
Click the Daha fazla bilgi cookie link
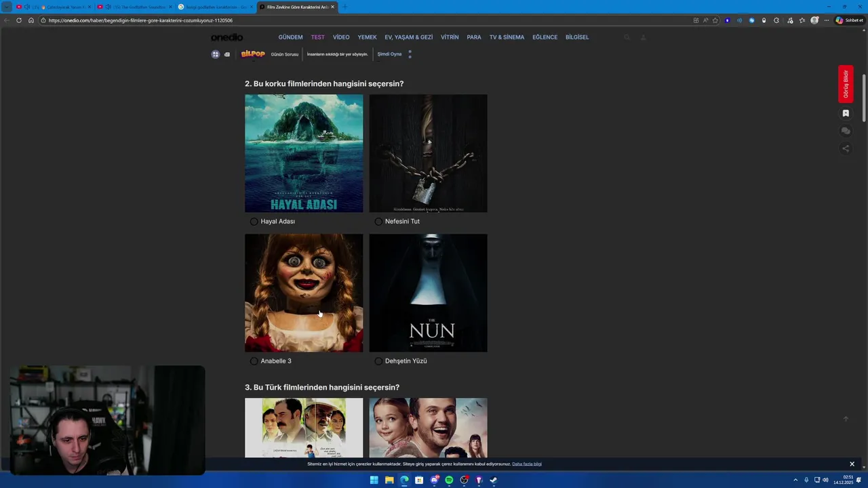(x=527, y=464)
